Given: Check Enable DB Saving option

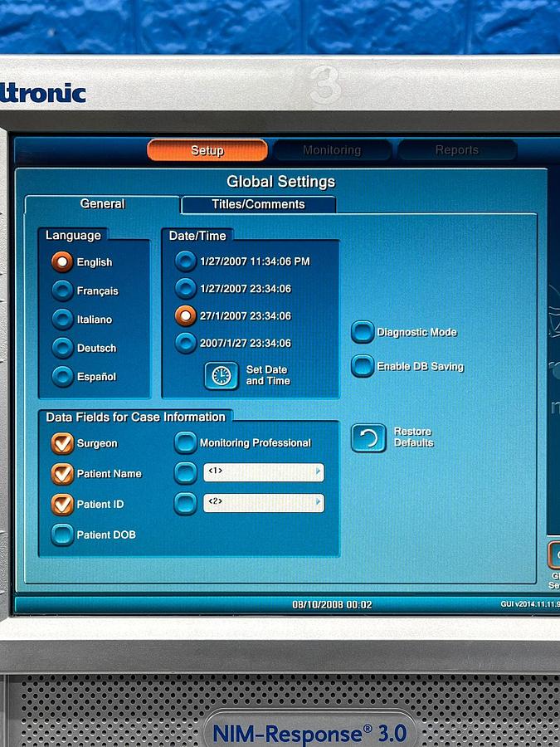Looking at the screenshot, I should [x=363, y=366].
